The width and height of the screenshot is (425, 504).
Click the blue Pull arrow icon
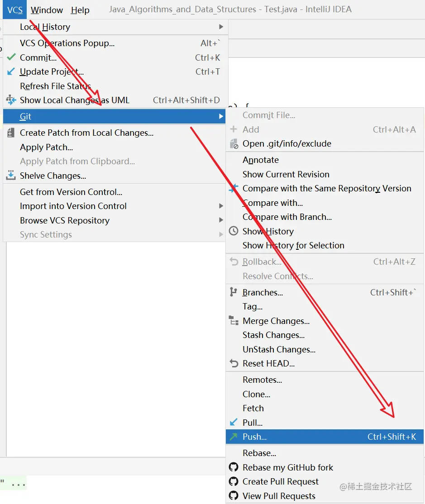(234, 422)
